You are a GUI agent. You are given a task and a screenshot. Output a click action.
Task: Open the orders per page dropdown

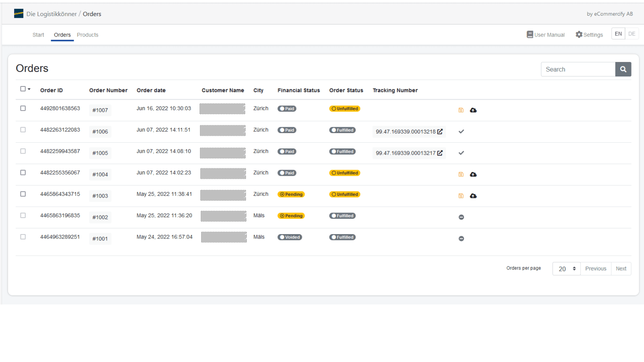coord(566,269)
